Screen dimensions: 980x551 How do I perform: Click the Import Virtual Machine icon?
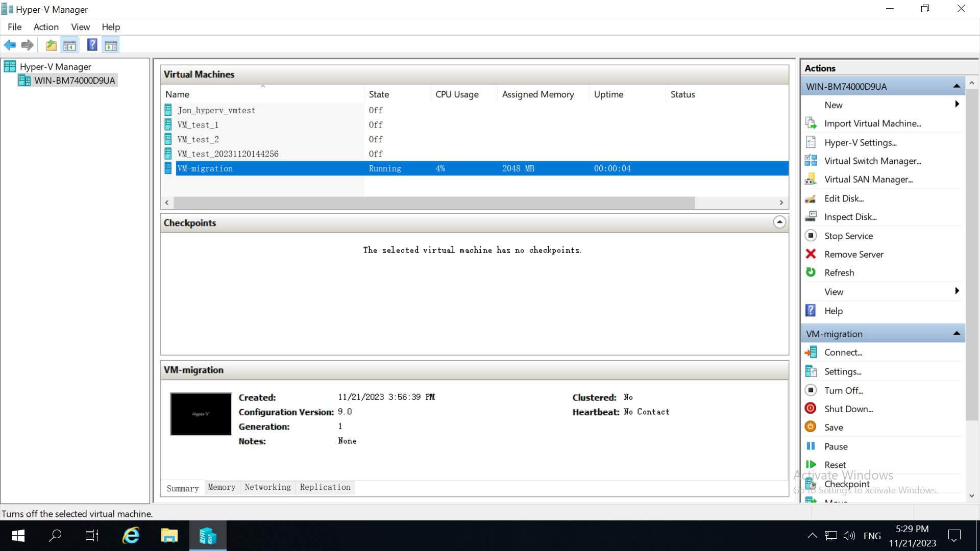(813, 123)
